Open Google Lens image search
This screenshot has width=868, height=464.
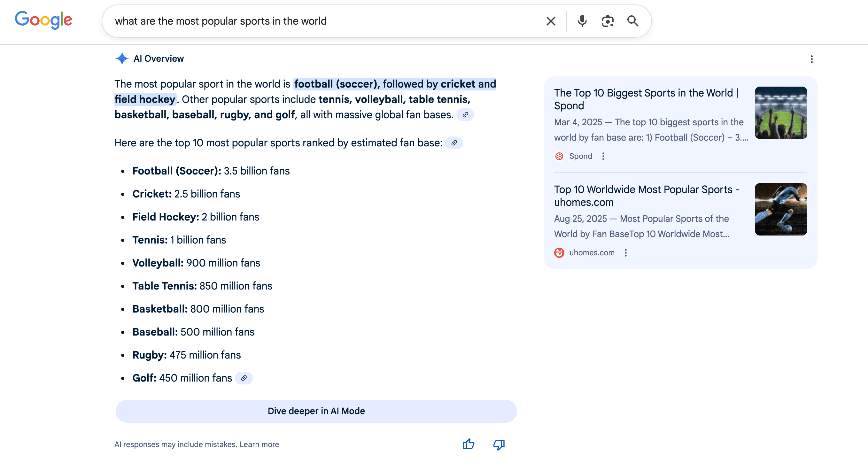[x=608, y=21]
